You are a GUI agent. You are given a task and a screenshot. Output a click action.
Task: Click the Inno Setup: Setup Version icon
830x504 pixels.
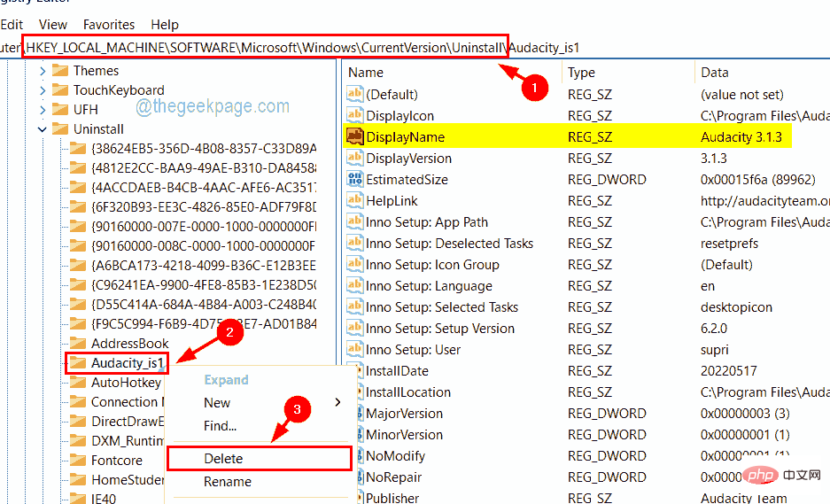click(354, 328)
